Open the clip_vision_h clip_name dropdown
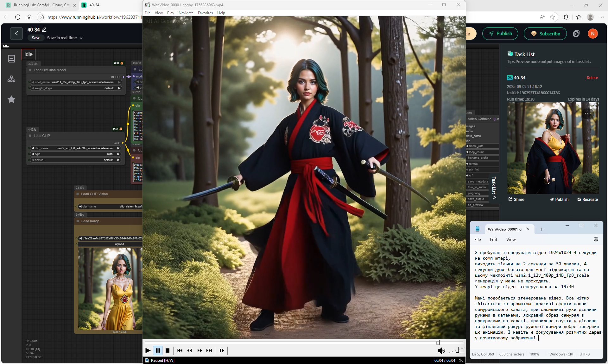The width and height of the screenshot is (608, 364). coord(110,207)
